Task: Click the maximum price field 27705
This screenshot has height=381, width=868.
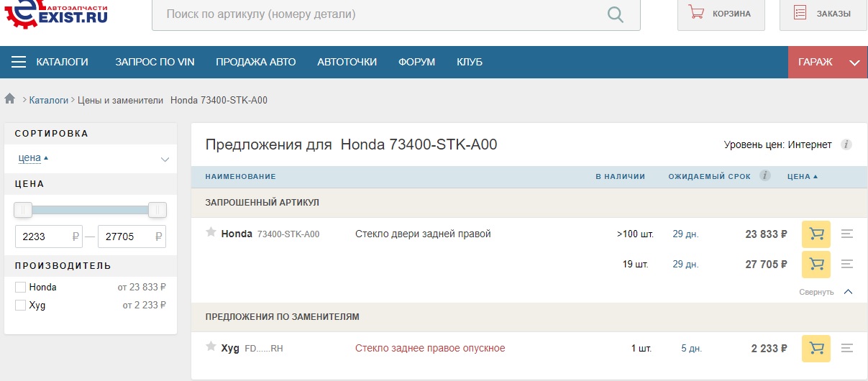Action: tap(131, 237)
